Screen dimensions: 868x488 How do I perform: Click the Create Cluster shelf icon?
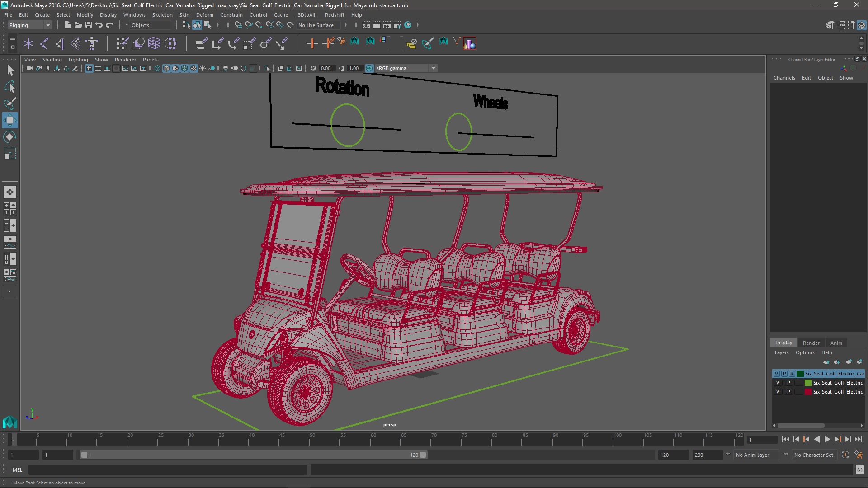pos(170,43)
